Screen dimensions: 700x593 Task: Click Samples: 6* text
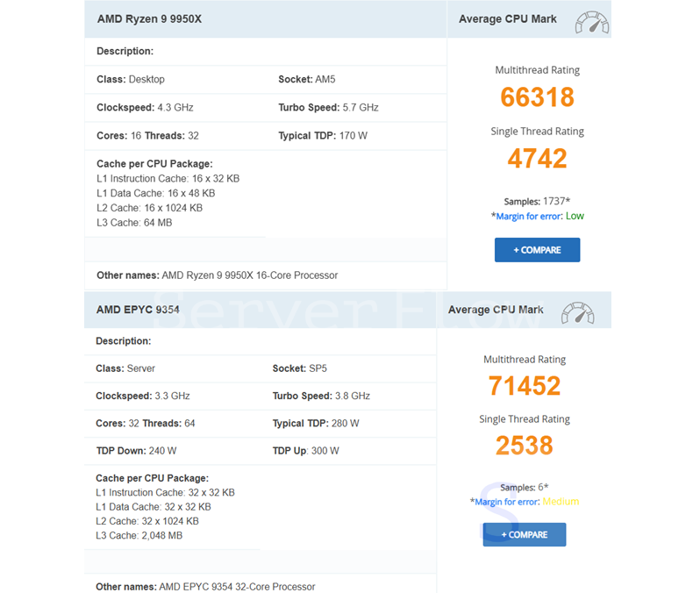click(x=525, y=487)
